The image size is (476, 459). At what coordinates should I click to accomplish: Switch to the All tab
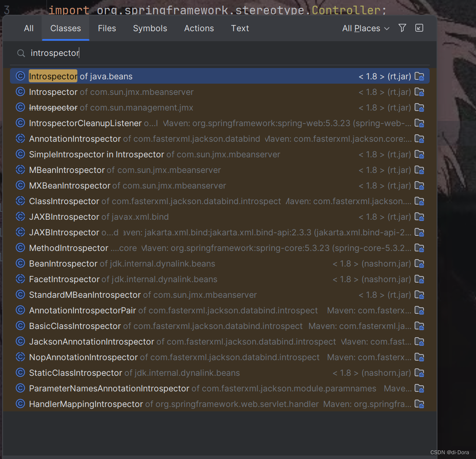tap(29, 28)
